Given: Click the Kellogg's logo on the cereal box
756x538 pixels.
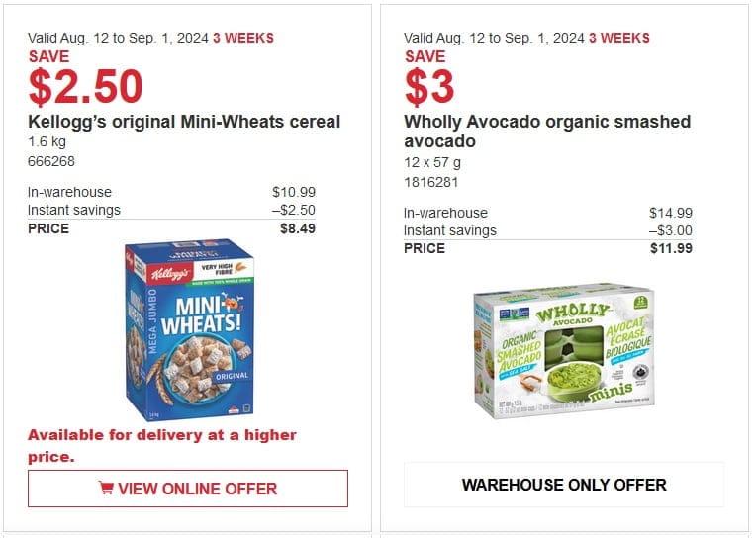Looking at the screenshot, I should pyautogui.click(x=169, y=274).
